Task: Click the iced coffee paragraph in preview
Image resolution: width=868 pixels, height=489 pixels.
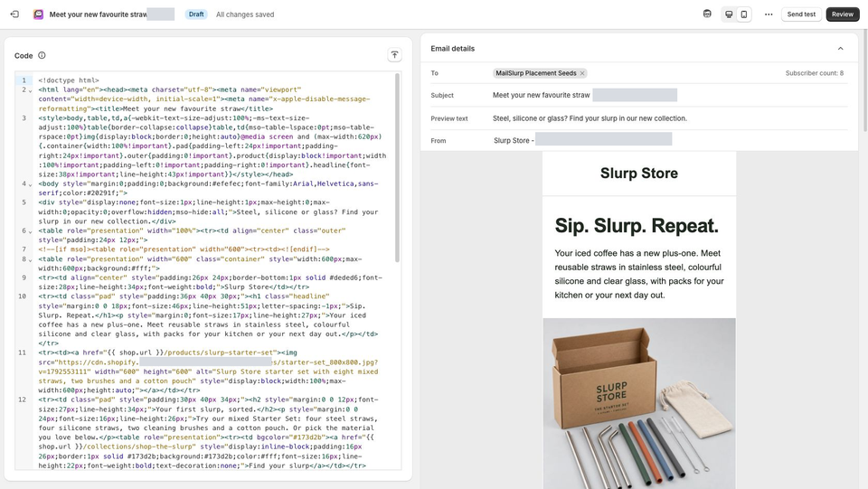Action: pyautogui.click(x=639, y=274)
